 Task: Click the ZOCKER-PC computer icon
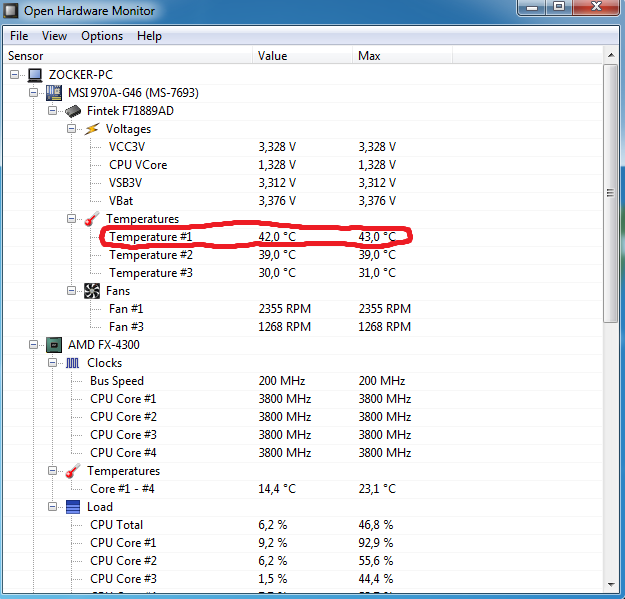point(35,75)
